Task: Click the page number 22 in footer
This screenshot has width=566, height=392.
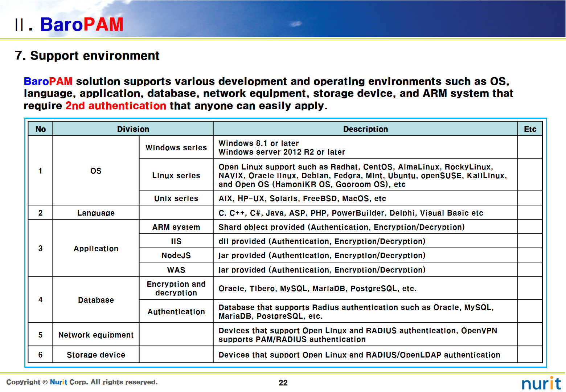Action: tap(283, 383)
